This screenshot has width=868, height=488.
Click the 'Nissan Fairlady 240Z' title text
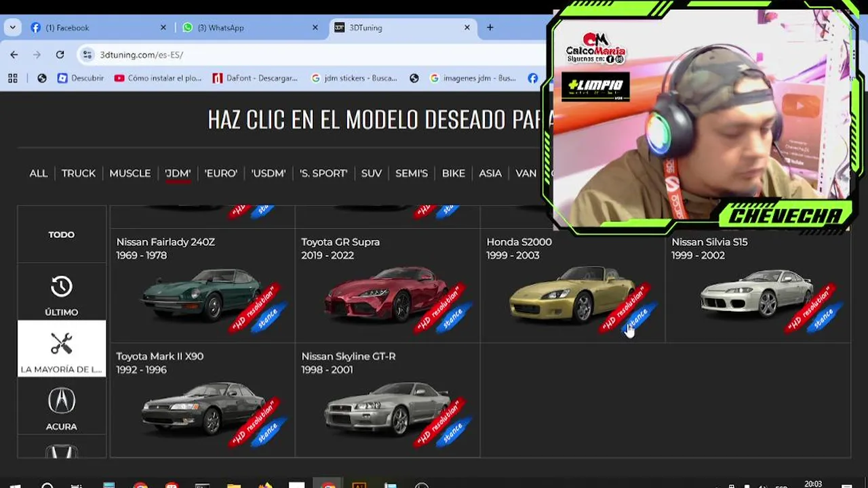tap(165, 242)
